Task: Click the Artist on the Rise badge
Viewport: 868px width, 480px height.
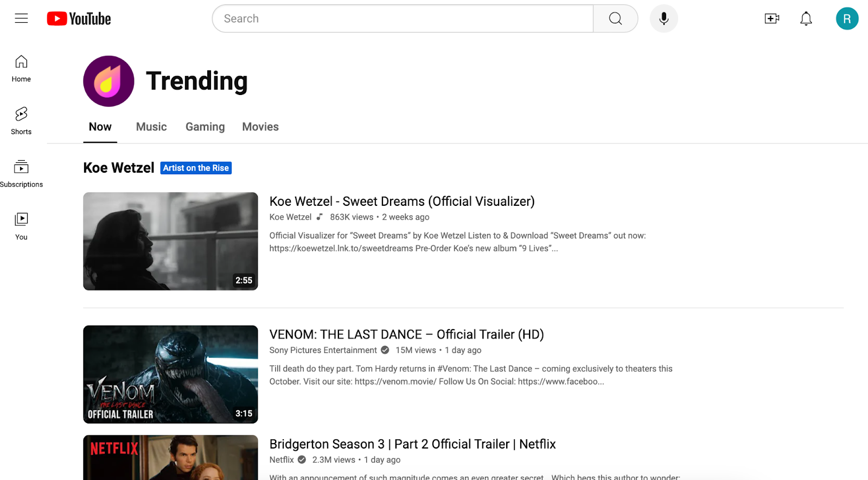Action: click(x=196, y=168)
